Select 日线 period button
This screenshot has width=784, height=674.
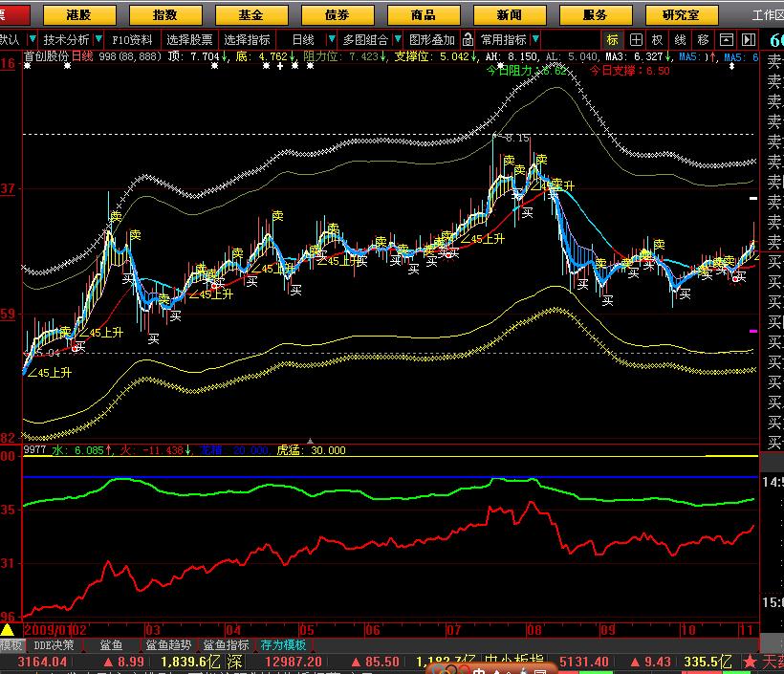pos(302,39)
